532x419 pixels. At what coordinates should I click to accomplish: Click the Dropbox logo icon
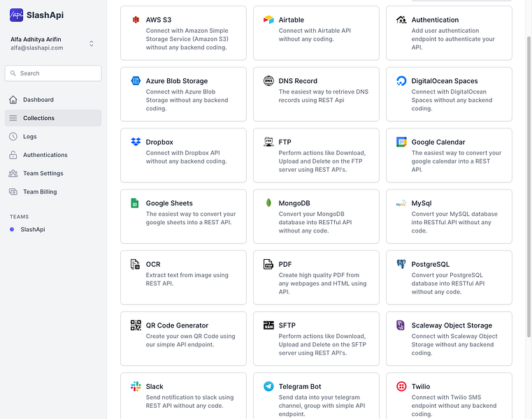pyautogui.click(x=136, y=142)
